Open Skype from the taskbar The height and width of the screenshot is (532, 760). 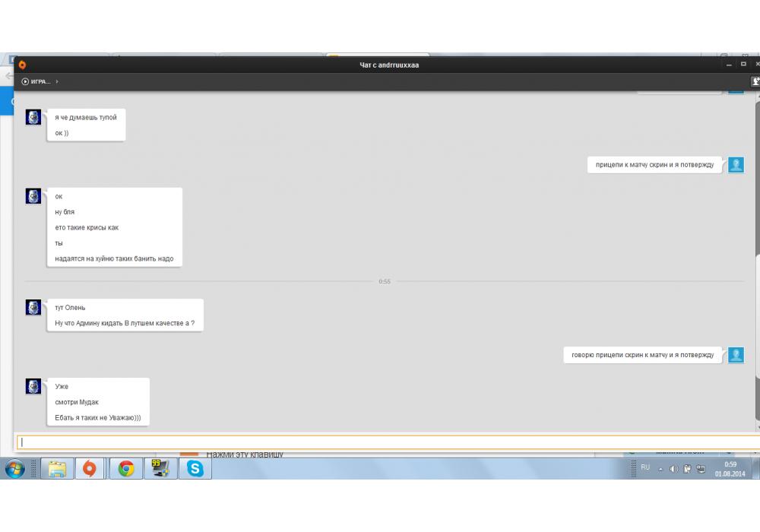pyautogui.click(x=195, y=469)
